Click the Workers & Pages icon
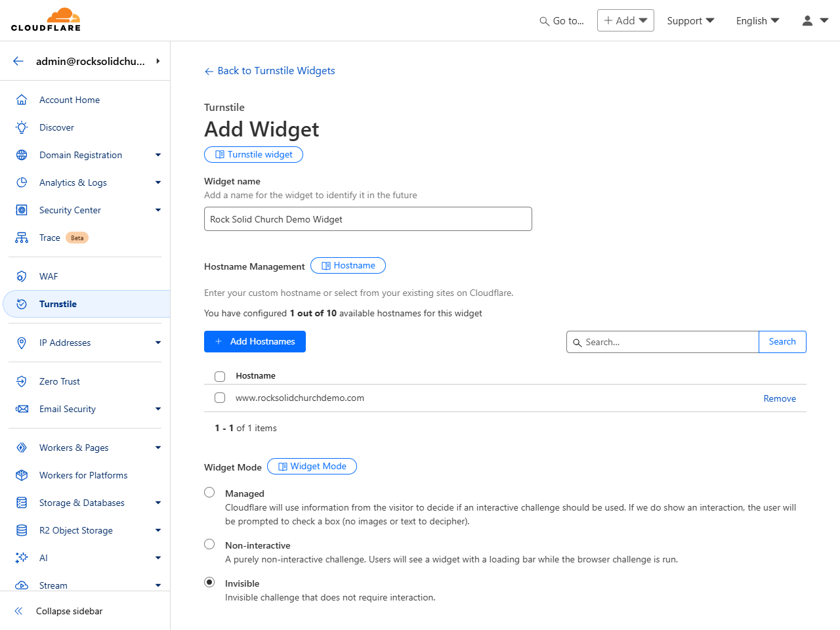 pyautogui.click(x=22, y=448)
